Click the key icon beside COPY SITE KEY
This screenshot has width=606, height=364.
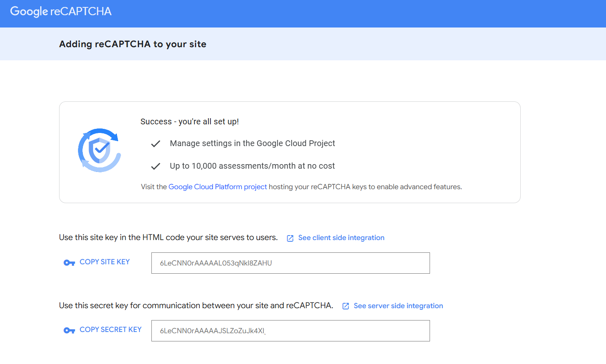(69, 263)
